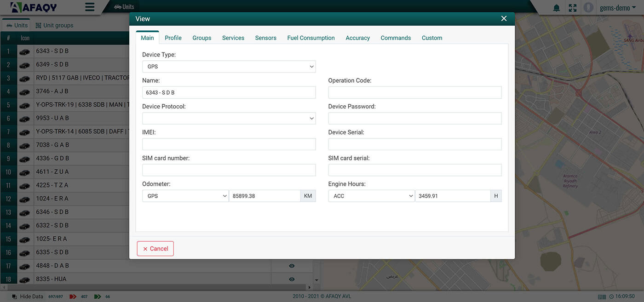The image size is (644, 302).
Task: Click the Operation Code field
Action: (x=415, y=92)
